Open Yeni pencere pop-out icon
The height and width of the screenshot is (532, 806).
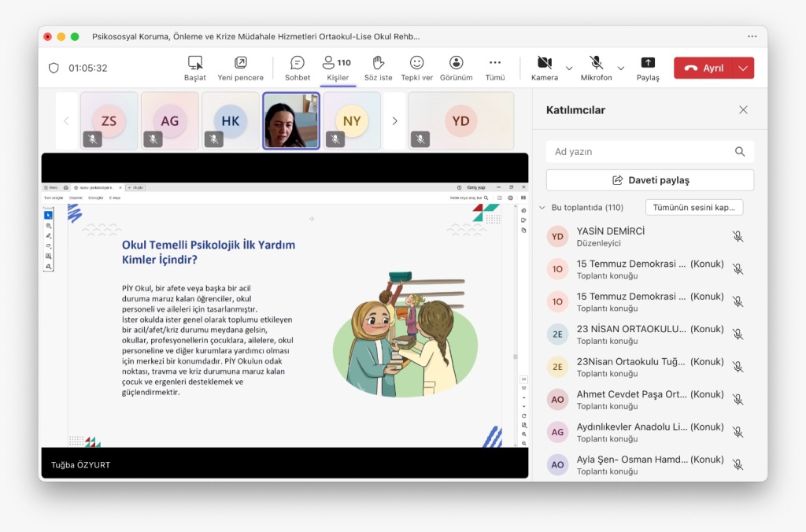tap(240, 64)
